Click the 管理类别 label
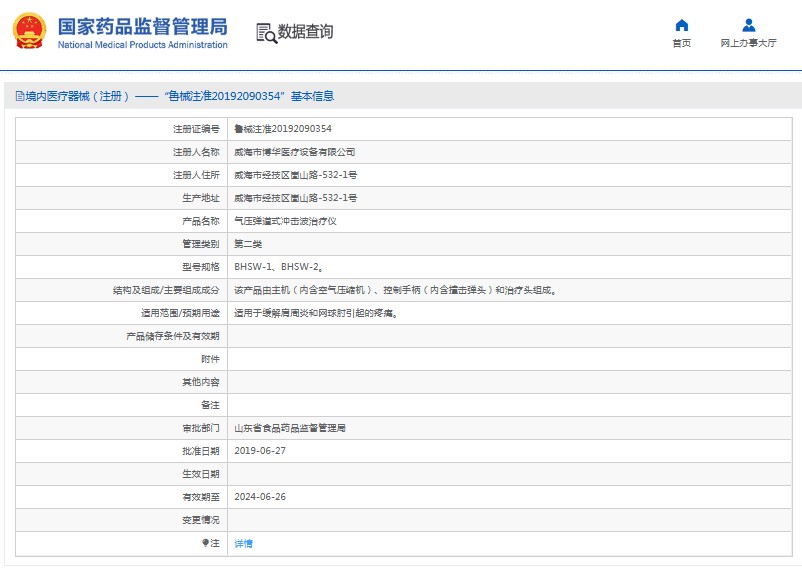The width and height of the screenshot is (802, 568). 201,244
